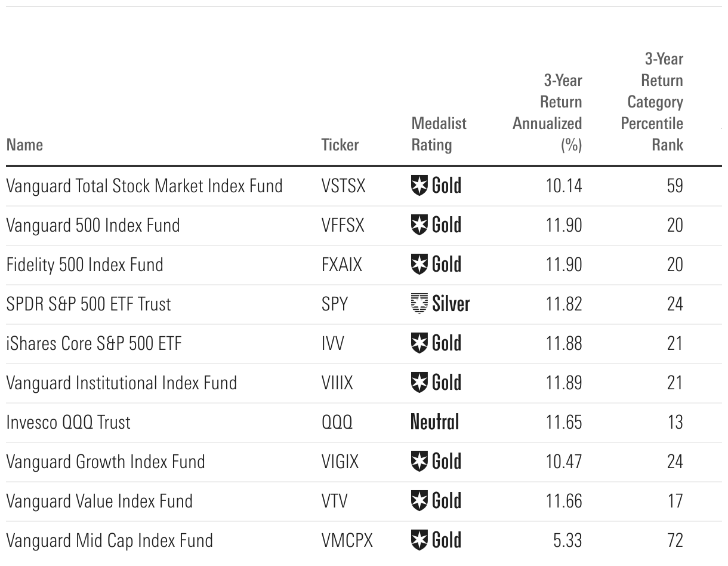Sort by 3-Year Return Annualized header
This screenshot has height=566, width=728.
[548, 113]
